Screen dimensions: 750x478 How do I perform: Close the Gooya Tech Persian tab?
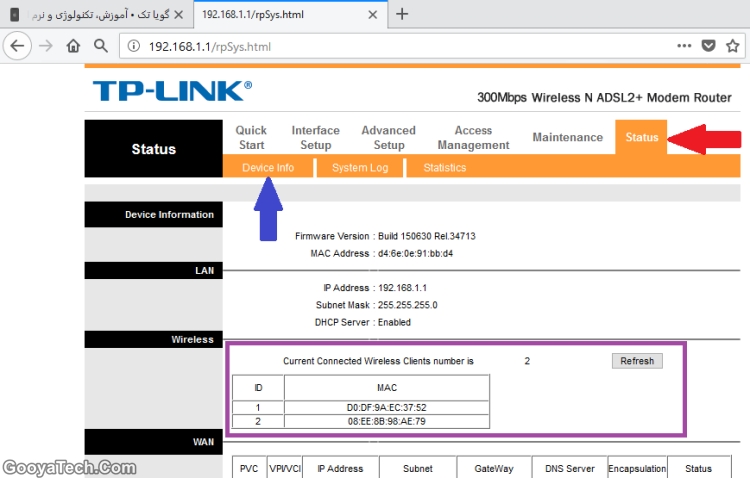tap(179, 15)
